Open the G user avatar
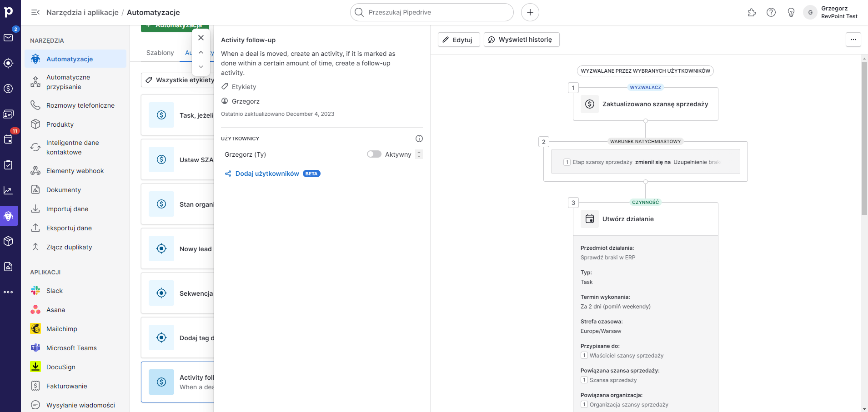This screenshot has height=412, width=868. [x=810, y=12]
